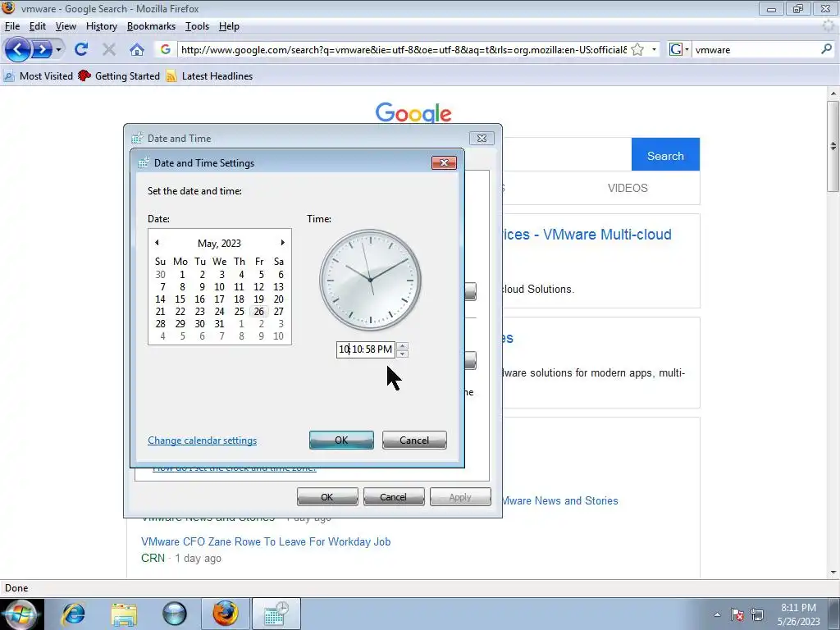Go to previous month in calendar
This screenshot has width=840, height=630.
pyautogui.click(x=157, y=243)
